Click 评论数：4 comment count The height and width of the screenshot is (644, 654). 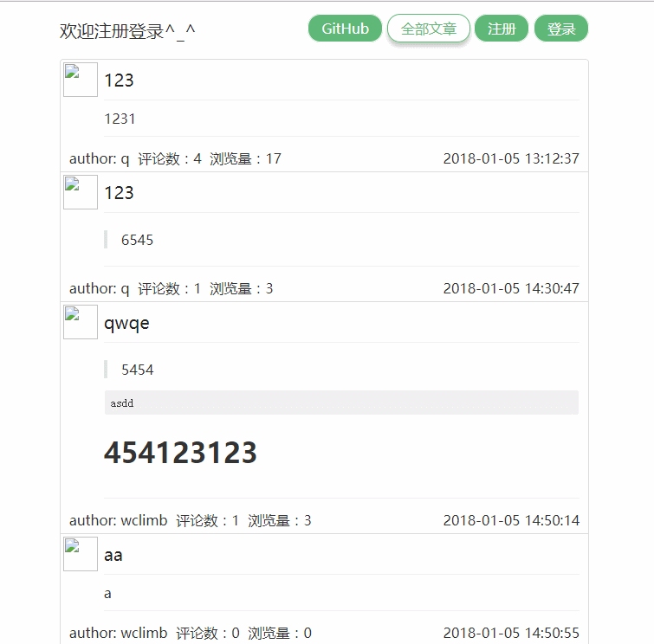pos(170,158)
